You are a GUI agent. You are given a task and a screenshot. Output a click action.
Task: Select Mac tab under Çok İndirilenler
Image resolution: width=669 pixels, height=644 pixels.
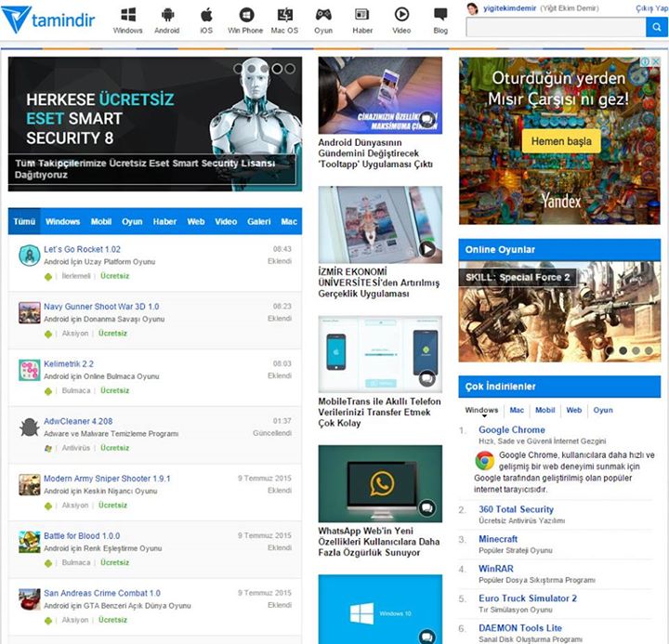pyautogui.click(x=517, y=410)
